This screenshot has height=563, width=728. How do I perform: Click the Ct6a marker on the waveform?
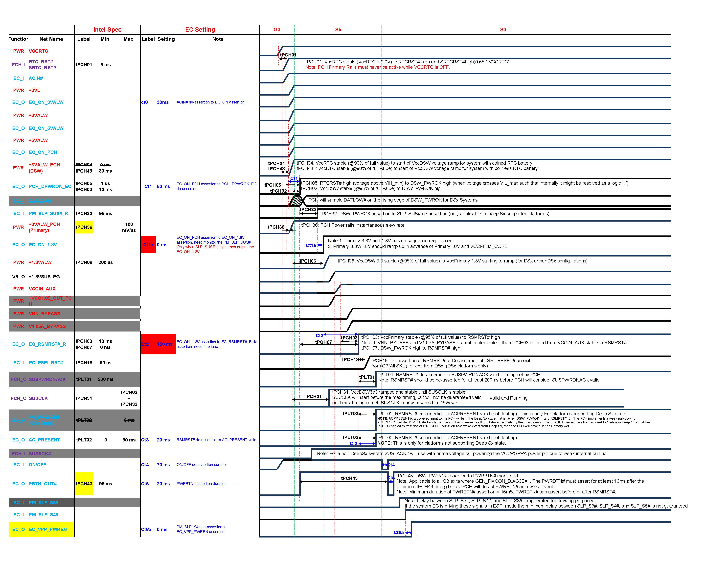[x=399, y=532]
